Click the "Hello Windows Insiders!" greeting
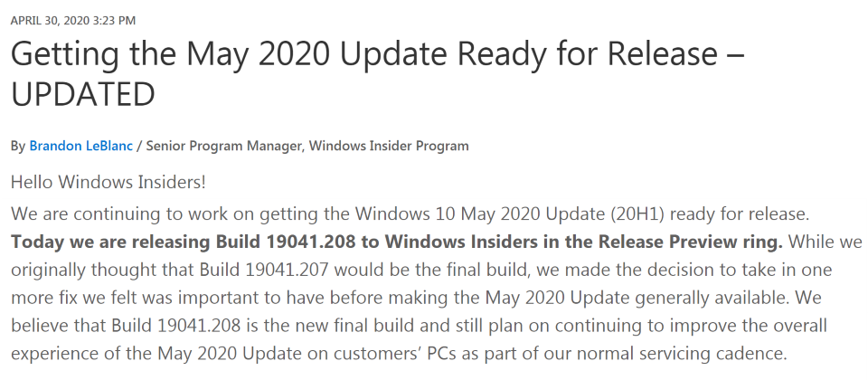 (108, 182)
